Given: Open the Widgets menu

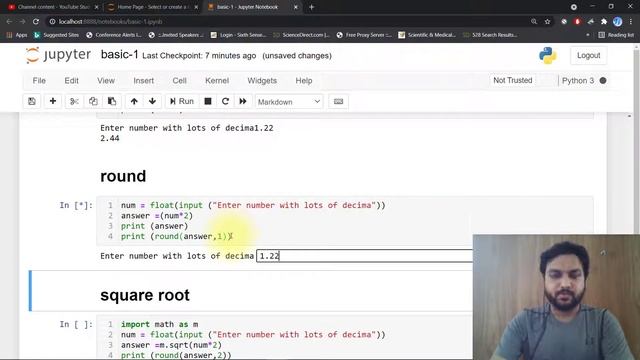Looking at the screenshot, I should pyautogui.click(x=262, y=81).
